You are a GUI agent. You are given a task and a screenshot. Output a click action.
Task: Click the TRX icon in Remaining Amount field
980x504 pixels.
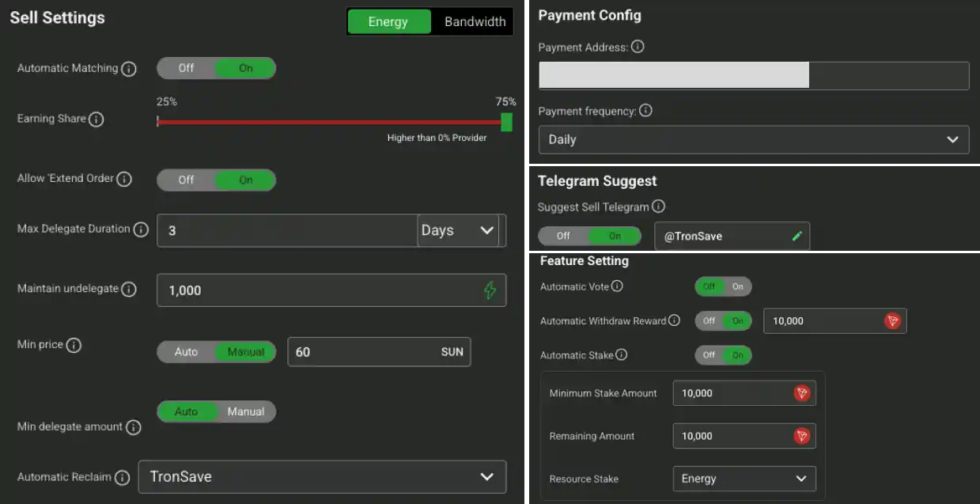802,436
